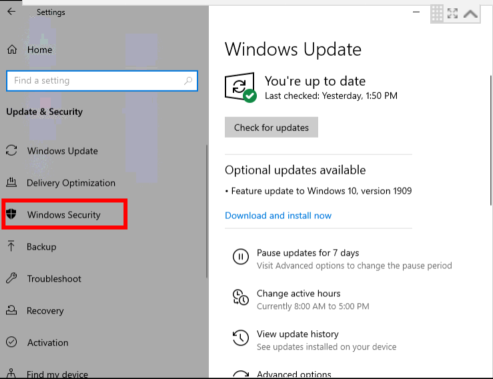Click the Check for updates button

tap(271, 127)
